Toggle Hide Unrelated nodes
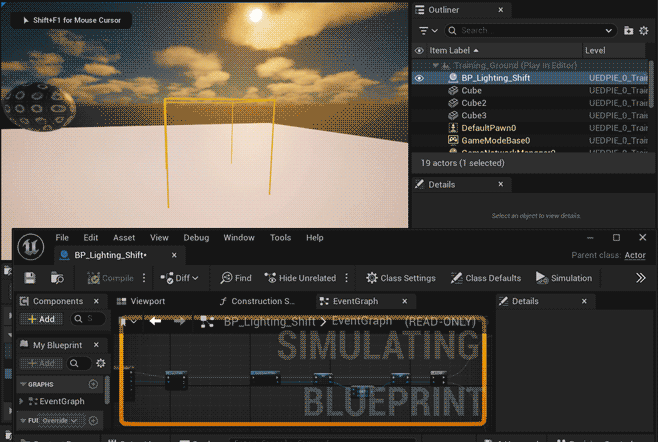Viewport: 658px width, 442px height. pyautogui.click(x=300, y=278)
